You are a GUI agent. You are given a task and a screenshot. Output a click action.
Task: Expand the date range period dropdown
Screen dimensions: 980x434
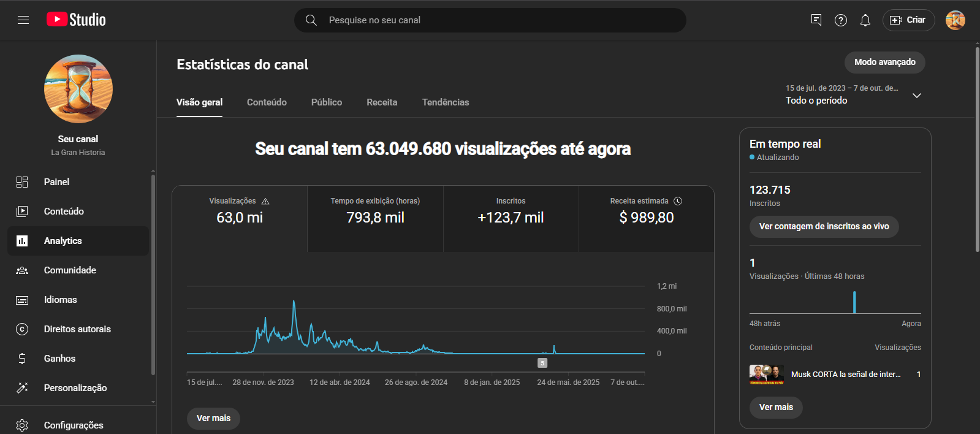(x=917, y=96)
